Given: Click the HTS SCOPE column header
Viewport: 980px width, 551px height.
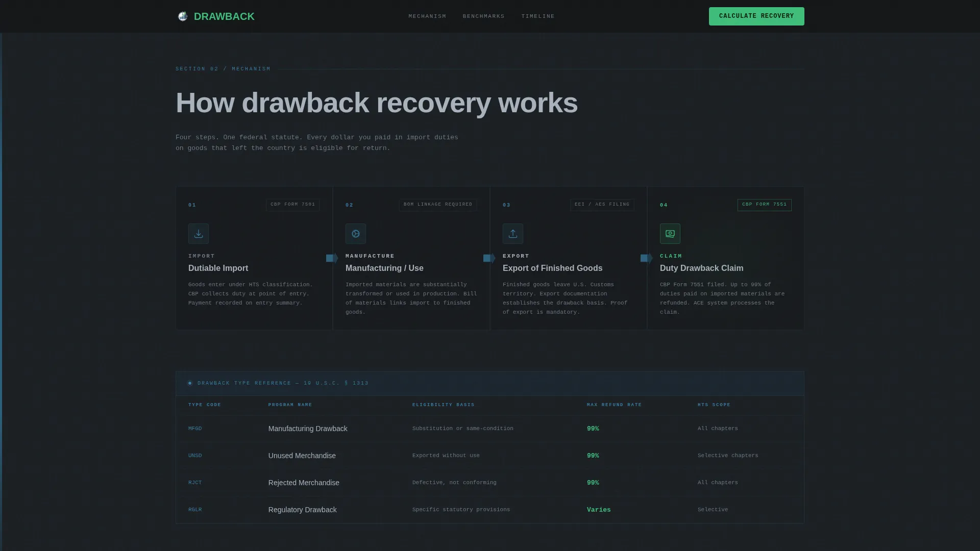Looking at the screenshot, I should click(714, 405).
